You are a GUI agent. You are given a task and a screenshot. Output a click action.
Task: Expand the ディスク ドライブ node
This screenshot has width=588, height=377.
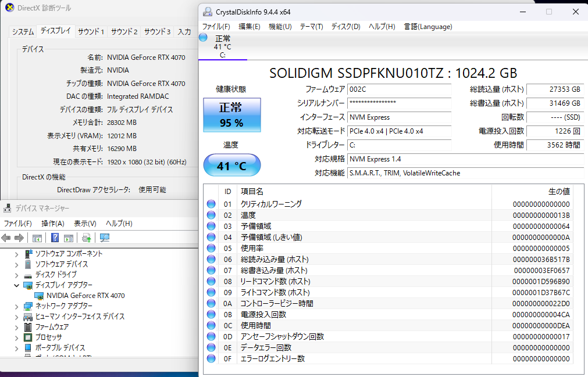[16, 275]
